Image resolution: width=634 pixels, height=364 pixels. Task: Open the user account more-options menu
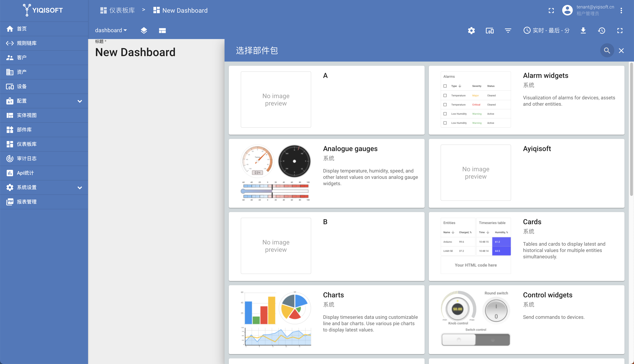pos(621,11)
